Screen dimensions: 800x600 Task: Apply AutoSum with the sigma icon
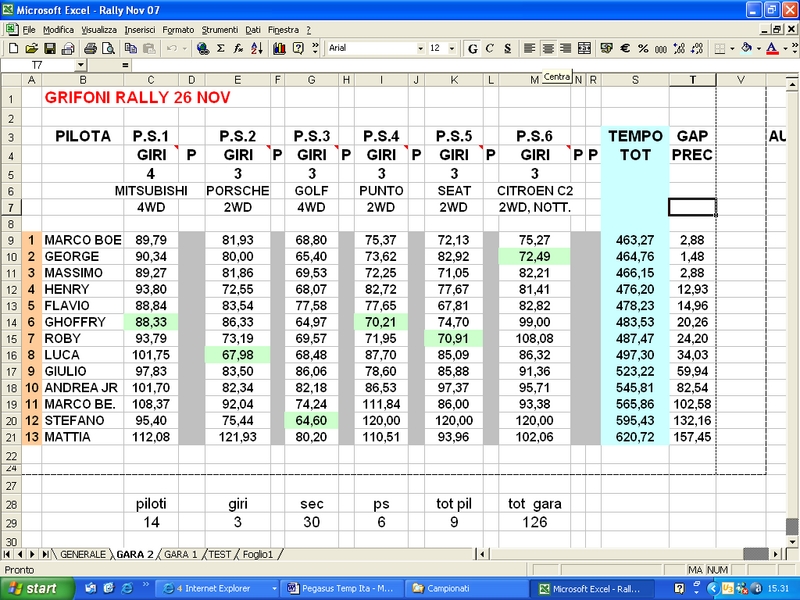click(220, 48)
